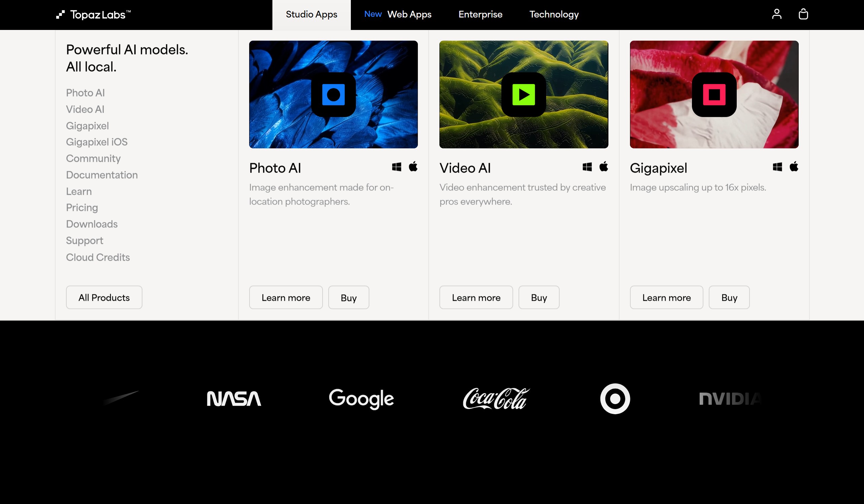Screen dimensions: 864x504
Task: Click the Learn sidebar link
Action: (x=79, y=191)
